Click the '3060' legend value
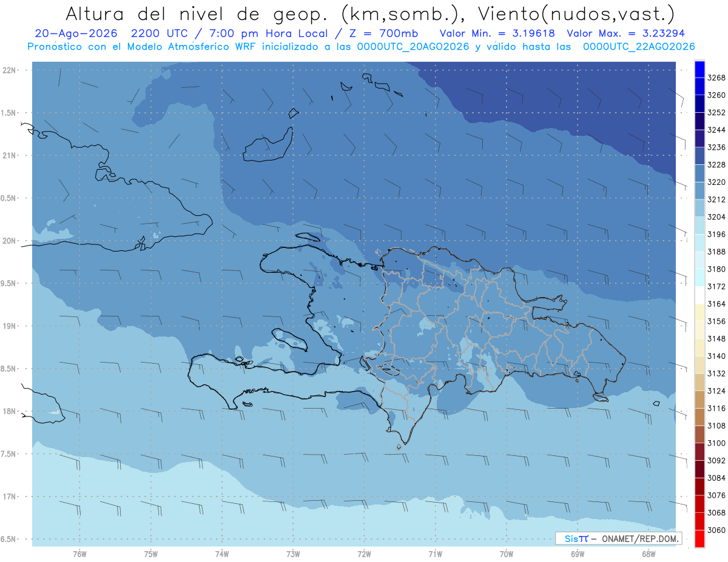This screenshot has height=562, width=728. click(x=716, y=530)
